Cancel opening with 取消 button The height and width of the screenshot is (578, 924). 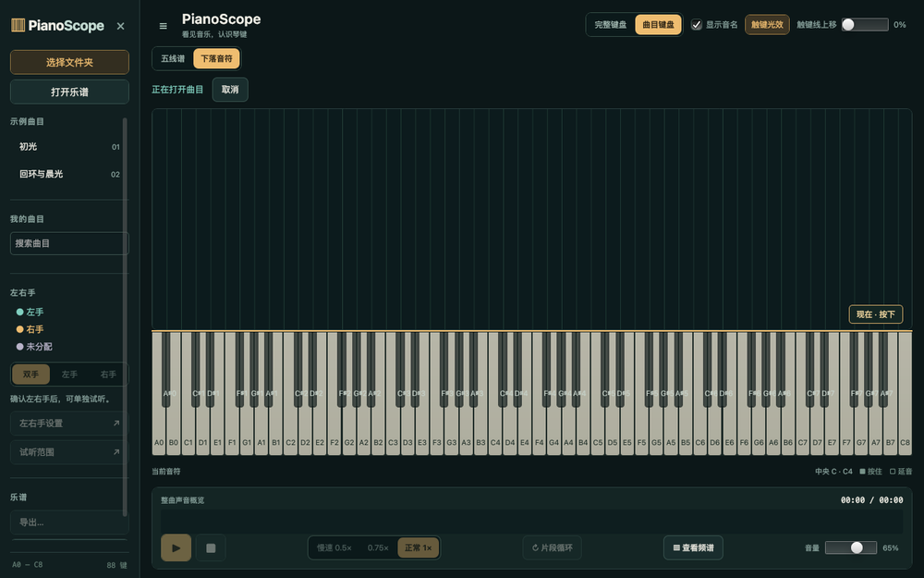coord(230,90)
